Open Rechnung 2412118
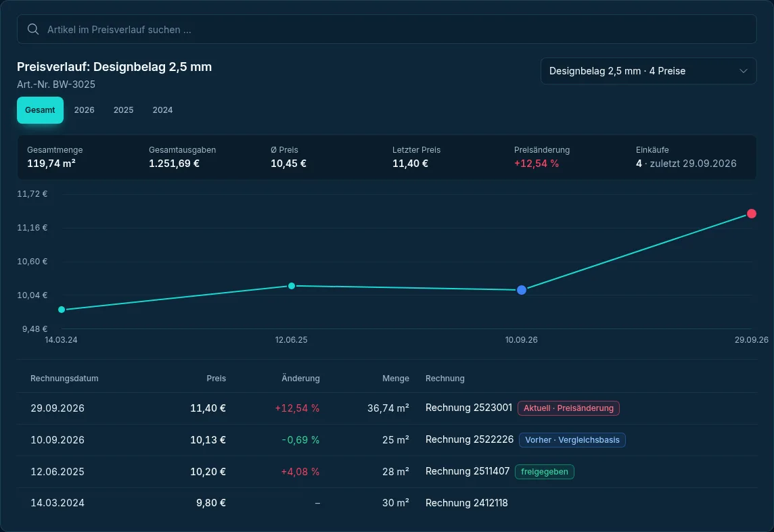The width and height of the screenshot is (774, 532). [466, 503]
